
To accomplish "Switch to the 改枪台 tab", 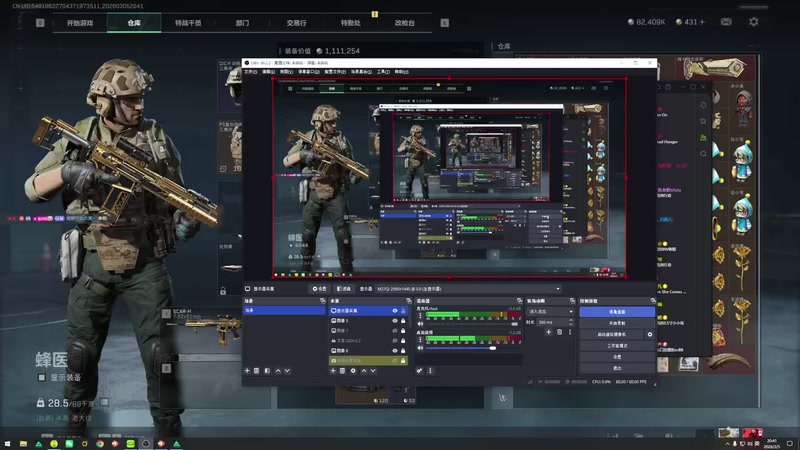I will pyautogui.click(x=405, y=23).
